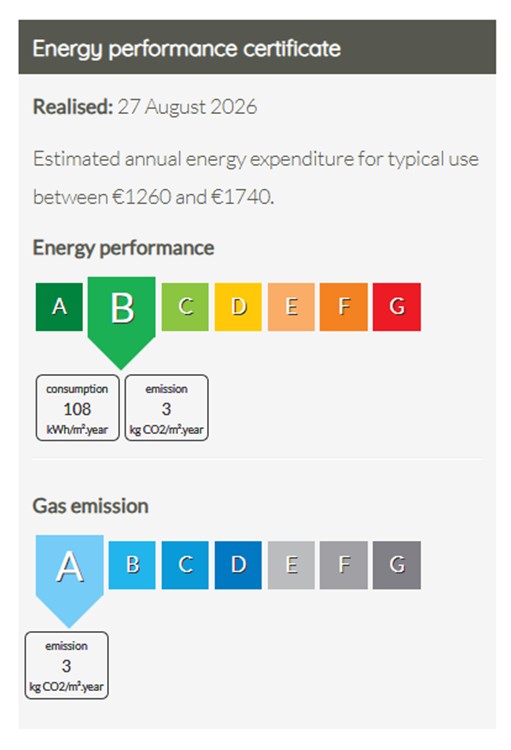Click the emission box under Energy performance
The image size is (511, 750).
pyautogui.click(x=167, y=408)
